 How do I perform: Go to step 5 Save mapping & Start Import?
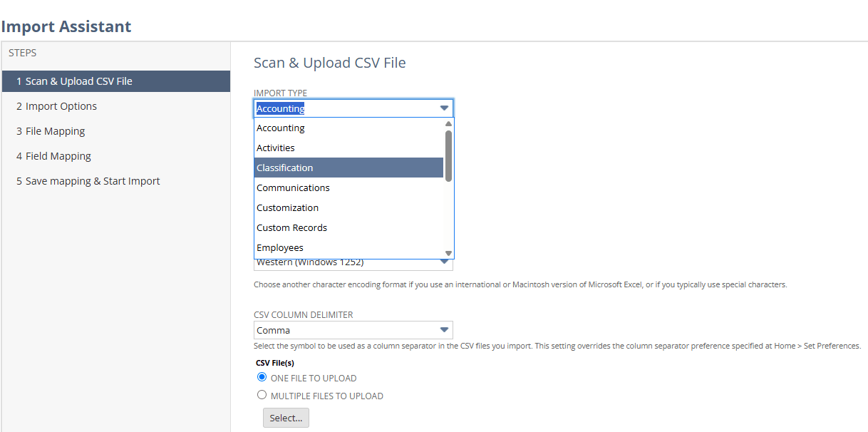(x=115, y=181)
